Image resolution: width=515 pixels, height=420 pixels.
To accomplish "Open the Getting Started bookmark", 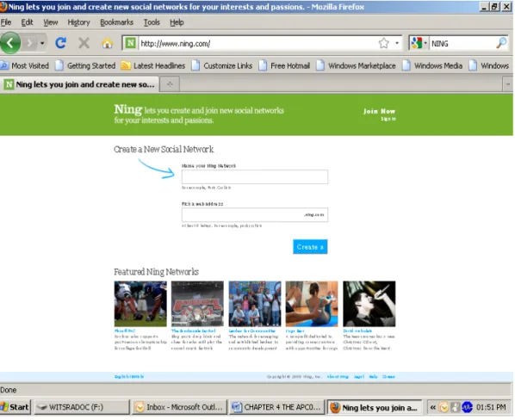I will [x=85, y=65].
